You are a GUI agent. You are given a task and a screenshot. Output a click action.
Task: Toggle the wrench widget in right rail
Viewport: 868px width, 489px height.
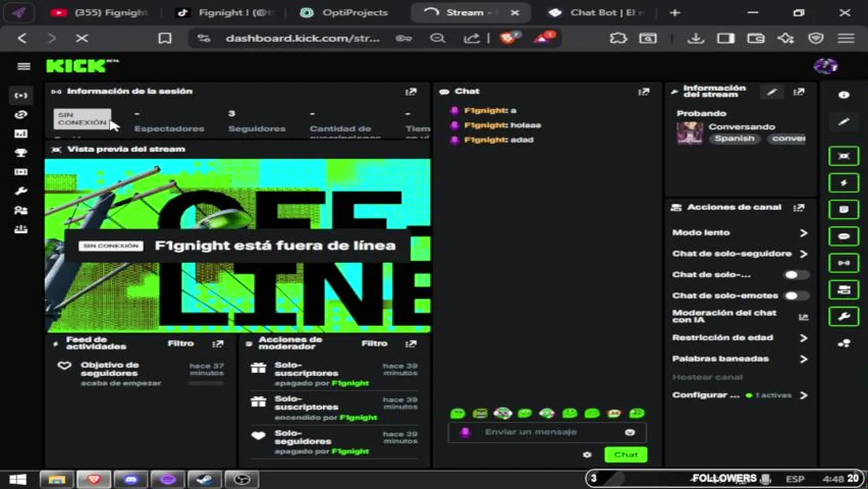pos(844,316)
